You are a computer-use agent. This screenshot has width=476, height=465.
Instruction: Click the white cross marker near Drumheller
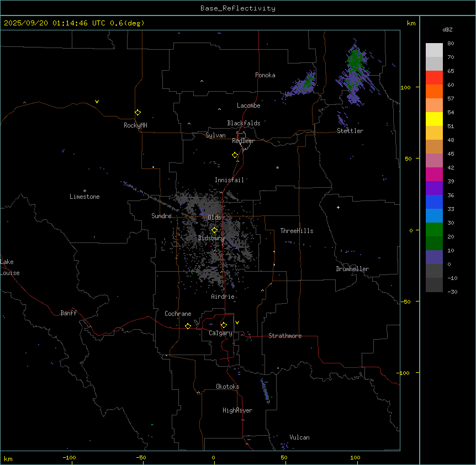coord(338,207)
